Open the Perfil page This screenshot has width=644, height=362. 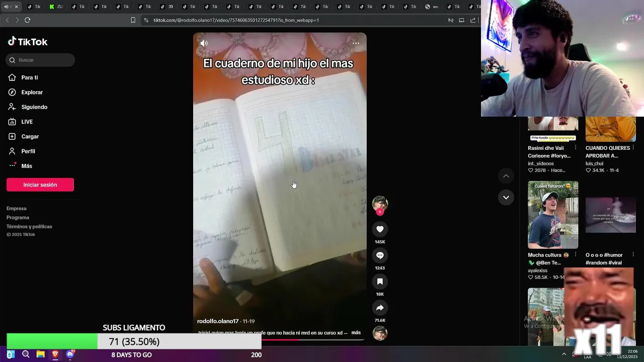28,151
